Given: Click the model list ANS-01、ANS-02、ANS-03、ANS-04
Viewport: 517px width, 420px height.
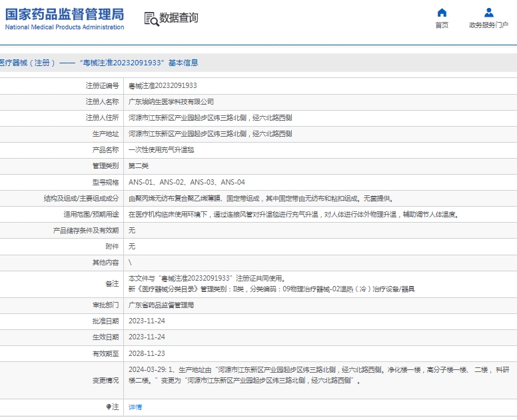Looking at the screenshot, I should pyautogui.click(x=187, y=182).
